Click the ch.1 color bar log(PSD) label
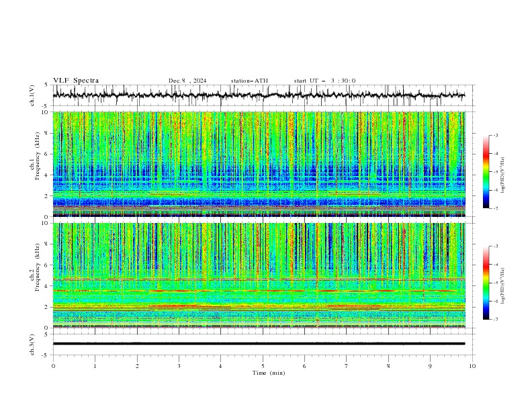 pyautogui.click(x=503, y=175)
